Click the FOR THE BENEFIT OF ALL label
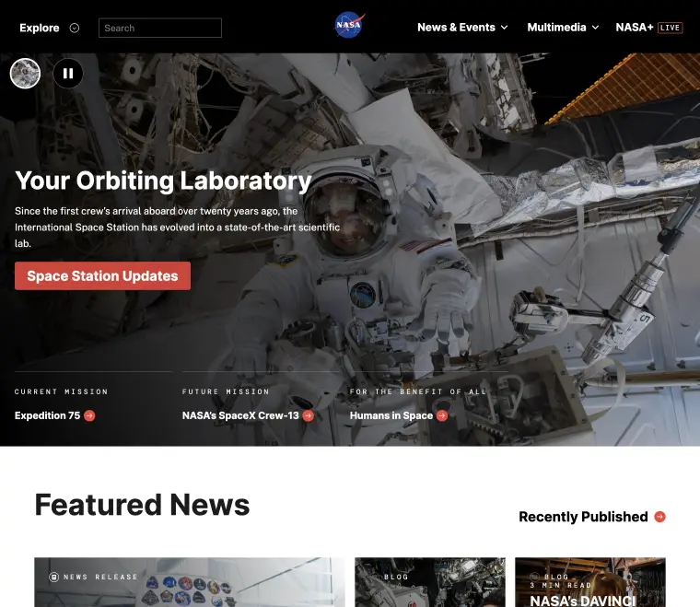Viewport: 700px width, 607px height. (x=418, y=391)
